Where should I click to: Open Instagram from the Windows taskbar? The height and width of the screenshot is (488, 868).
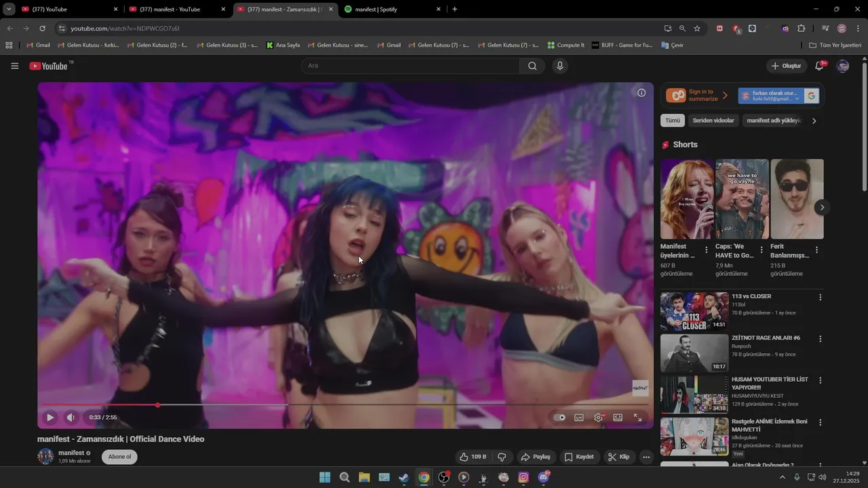(x=524, y=477)
